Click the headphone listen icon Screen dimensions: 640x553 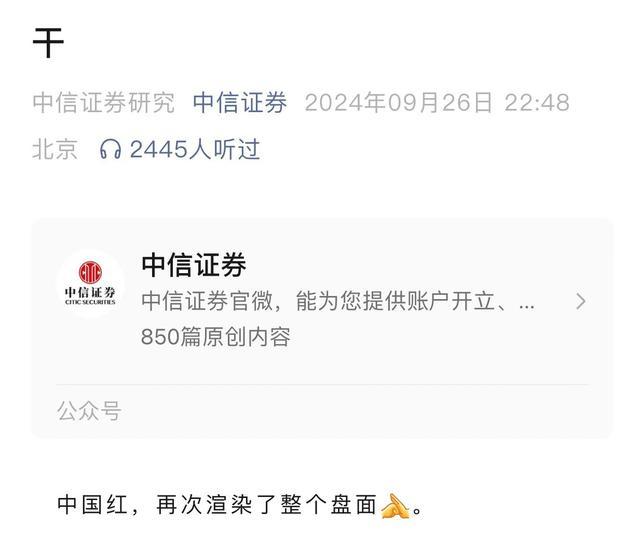pyautogui.click(x=110, y=149)
